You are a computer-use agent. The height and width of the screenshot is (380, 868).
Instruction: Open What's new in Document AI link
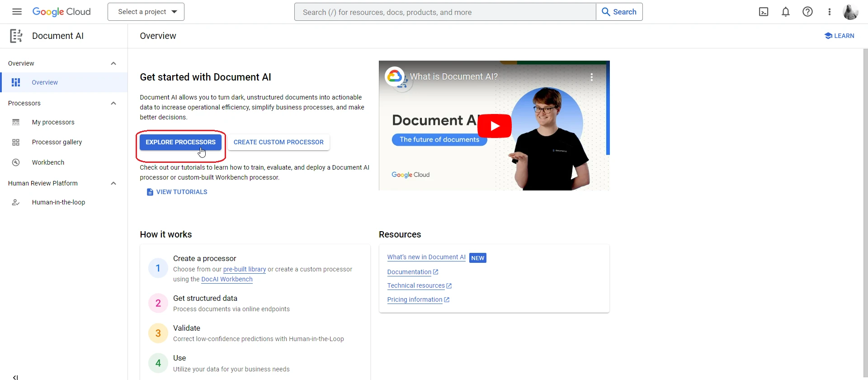[426, 257]
